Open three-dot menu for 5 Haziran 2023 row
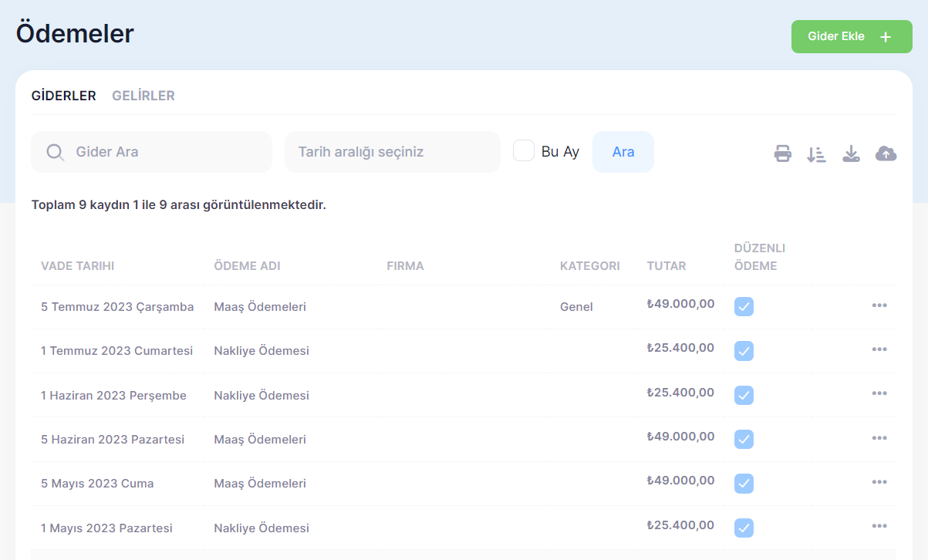This screenshot has height=560, width=928. [879, 438]
